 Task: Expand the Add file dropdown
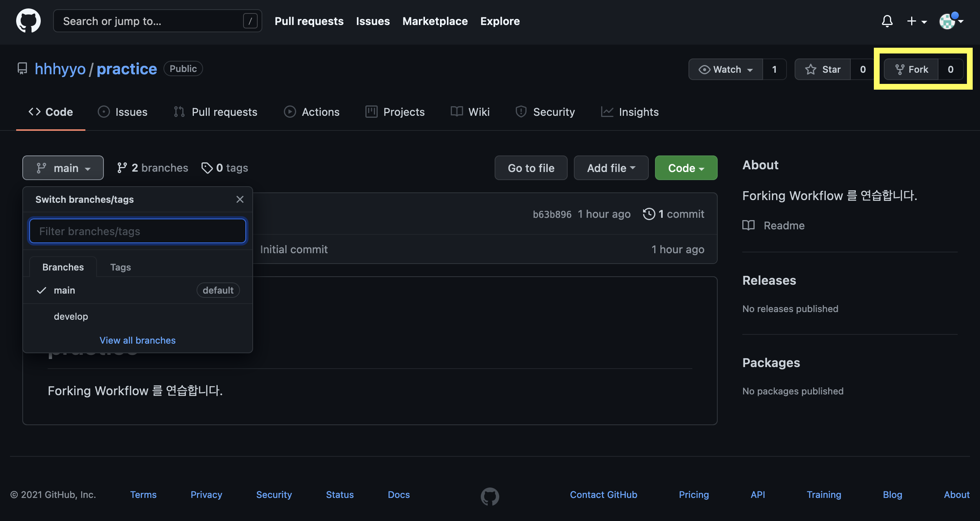point(611,168)
